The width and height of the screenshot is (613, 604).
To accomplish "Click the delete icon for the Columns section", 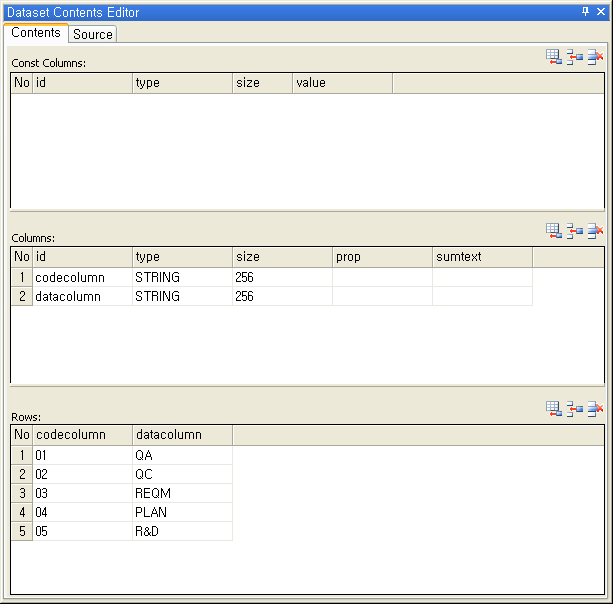I will (x=595, y=231).
